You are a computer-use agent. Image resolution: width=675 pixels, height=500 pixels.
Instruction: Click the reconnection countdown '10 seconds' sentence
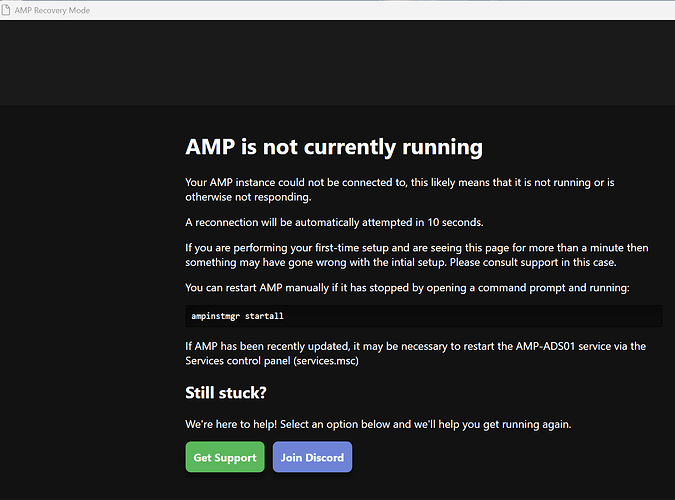coord(334,223)
